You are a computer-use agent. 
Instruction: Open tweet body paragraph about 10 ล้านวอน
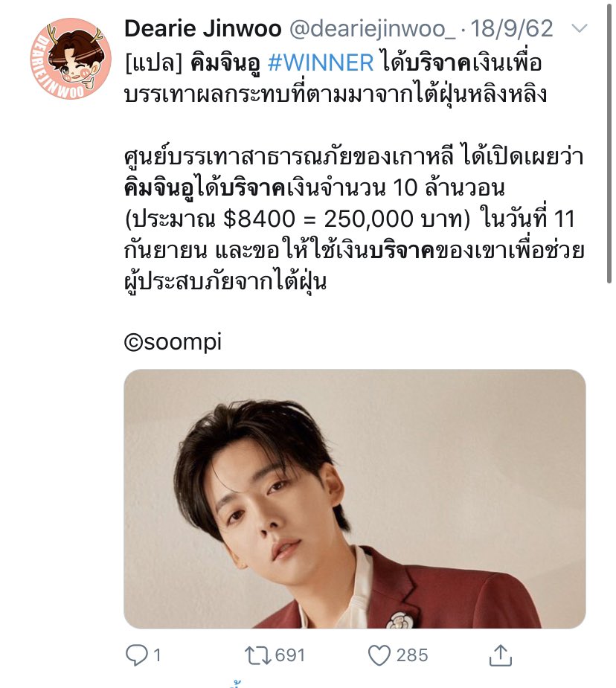pos(354,219)
